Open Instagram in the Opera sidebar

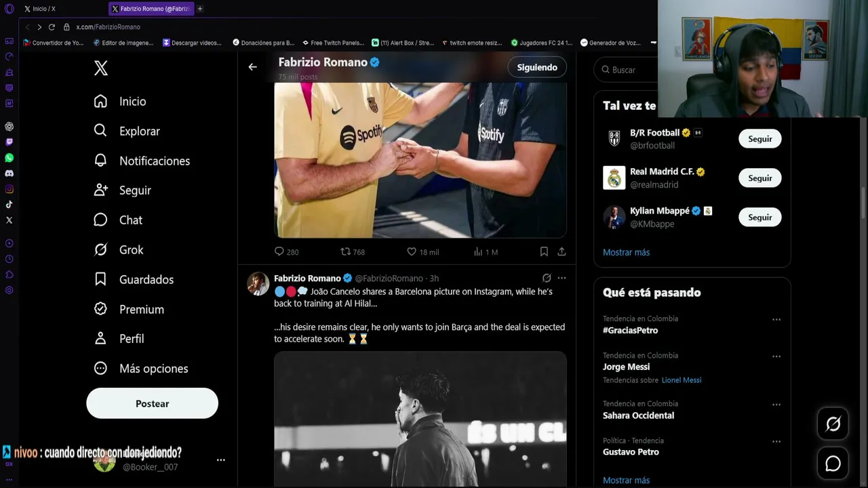pos(9,189)
